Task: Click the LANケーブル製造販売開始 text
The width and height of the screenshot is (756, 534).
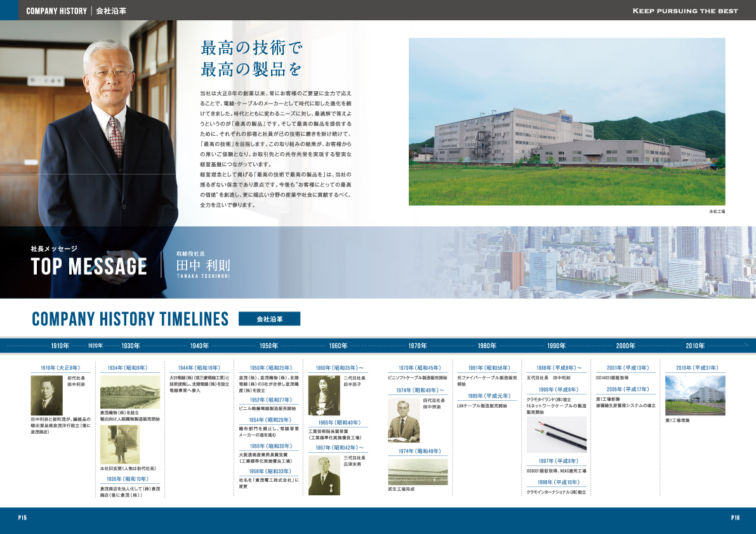Action: tap(482, 406)
